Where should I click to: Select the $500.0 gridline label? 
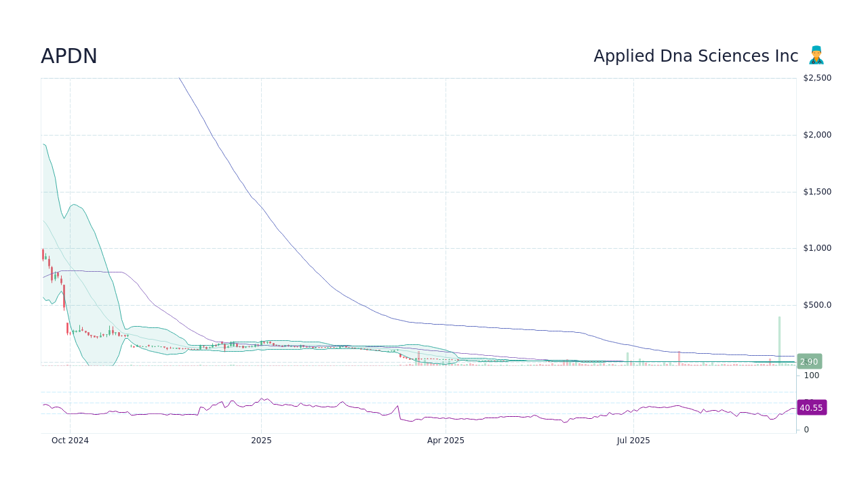[816, 304]
